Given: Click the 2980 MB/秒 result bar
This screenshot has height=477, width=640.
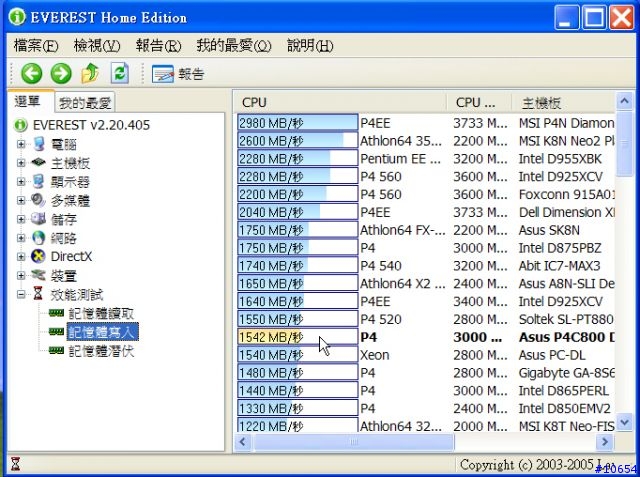Looking at the screenshot, I should [x=298, y=123].
